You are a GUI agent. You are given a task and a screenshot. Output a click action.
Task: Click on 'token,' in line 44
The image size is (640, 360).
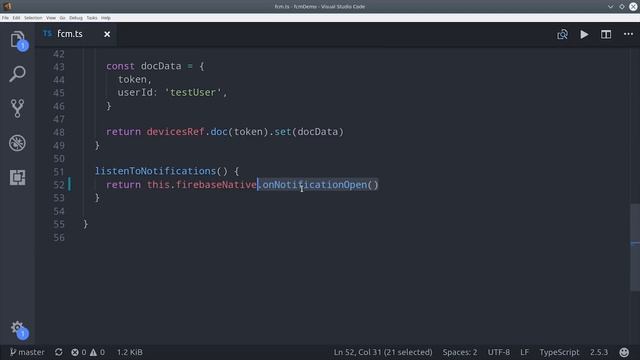pos(135,79)
